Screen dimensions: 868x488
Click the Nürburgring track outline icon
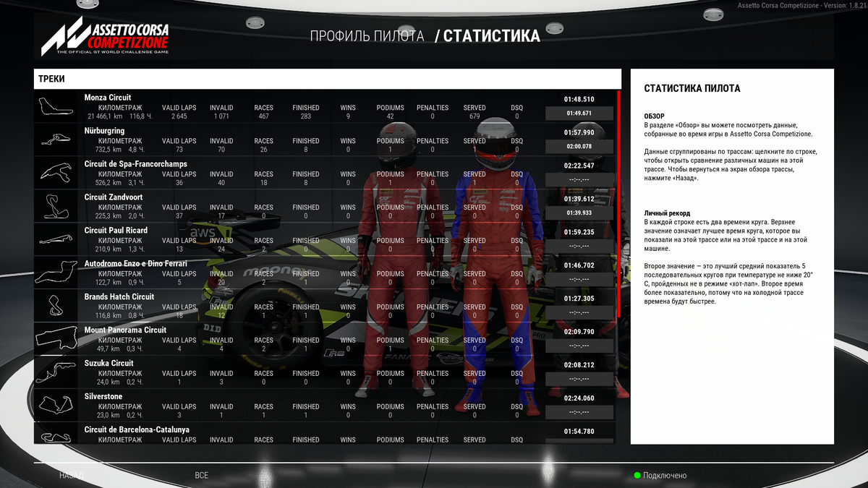tap(56, 140)
